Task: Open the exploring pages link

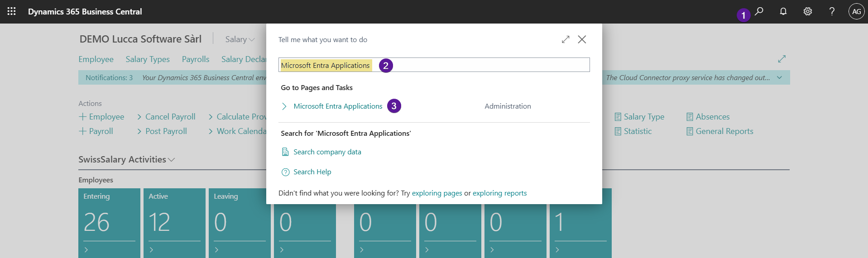Action: tap(437, 193)
